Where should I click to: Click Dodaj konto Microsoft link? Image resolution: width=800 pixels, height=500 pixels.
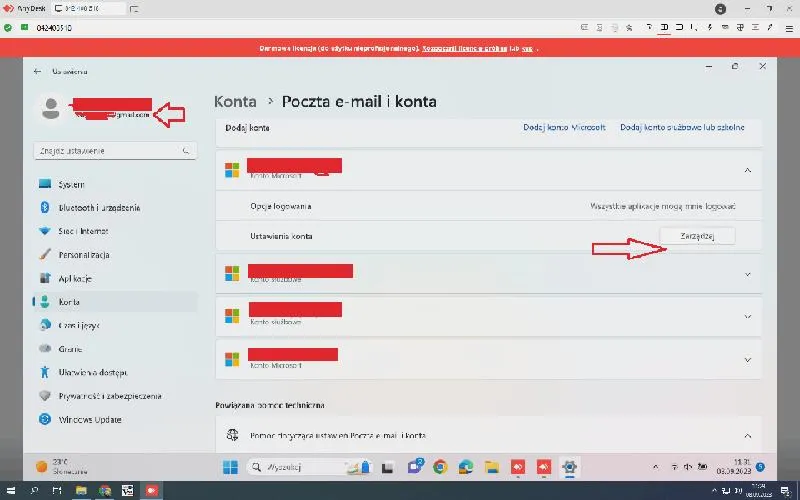[x=564, y=127]
